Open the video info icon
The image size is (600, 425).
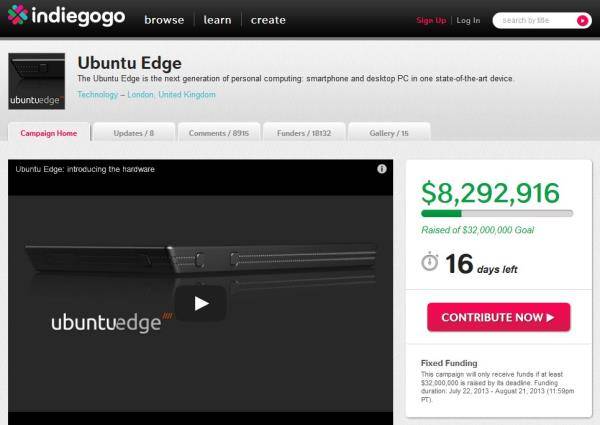pos(382,169)
